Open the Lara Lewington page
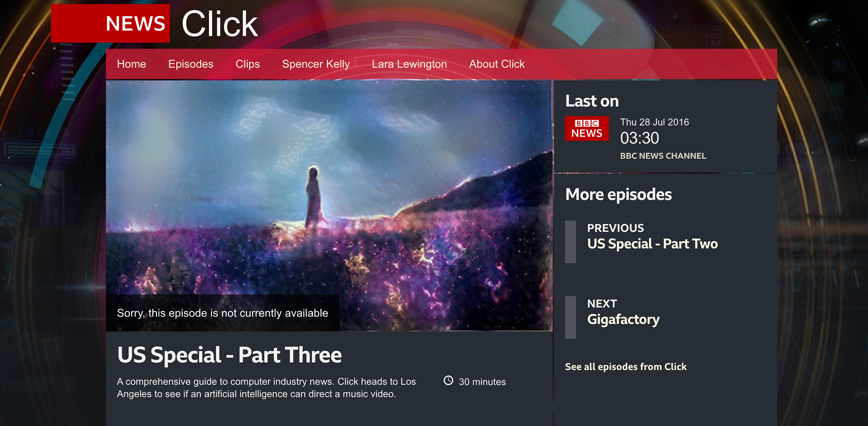 (x=409, y=64)
